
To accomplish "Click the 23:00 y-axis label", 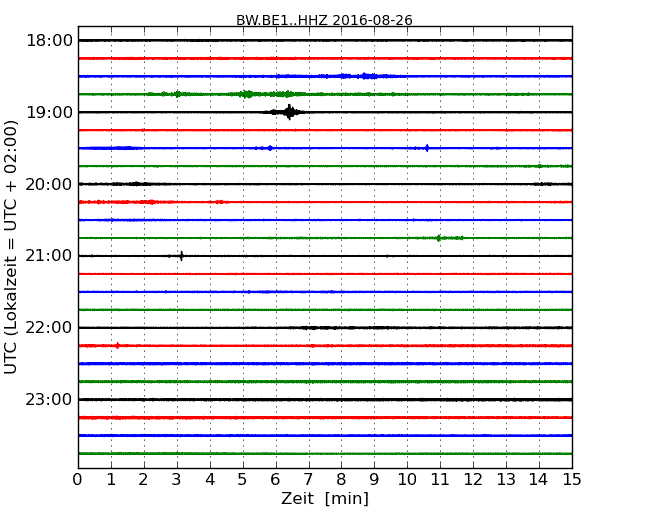I will (x=49, y=400).
